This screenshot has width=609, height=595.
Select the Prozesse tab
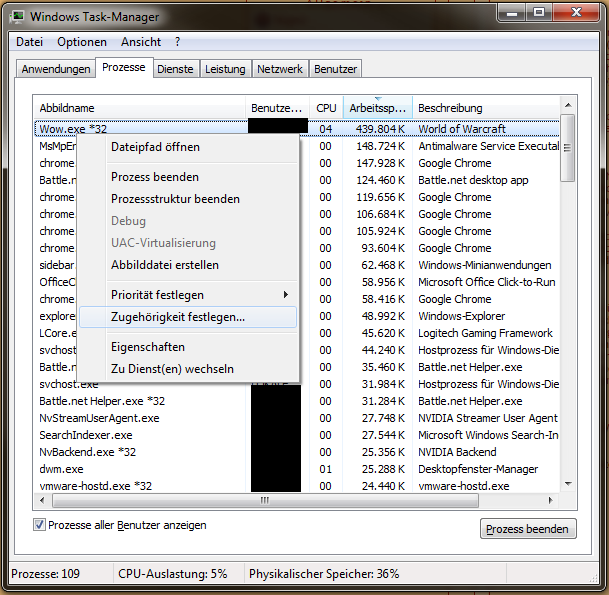tap(124, 68)
